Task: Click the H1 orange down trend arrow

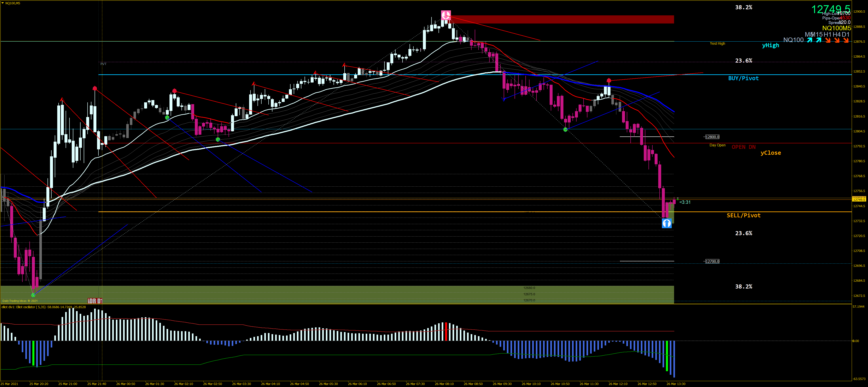Action: (828, 40)
